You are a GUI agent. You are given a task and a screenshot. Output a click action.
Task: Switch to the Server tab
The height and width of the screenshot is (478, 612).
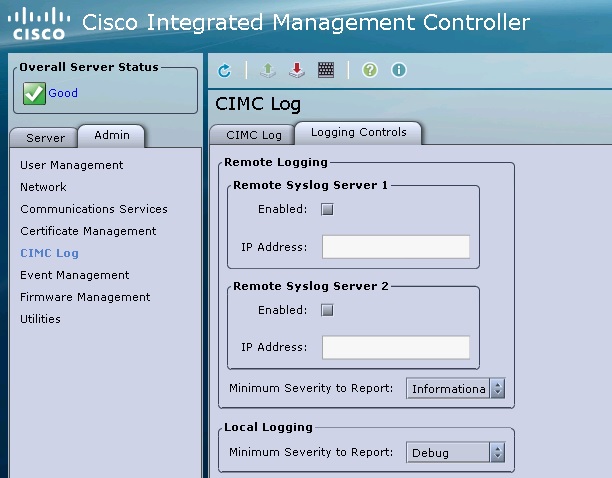pos(44,138)
